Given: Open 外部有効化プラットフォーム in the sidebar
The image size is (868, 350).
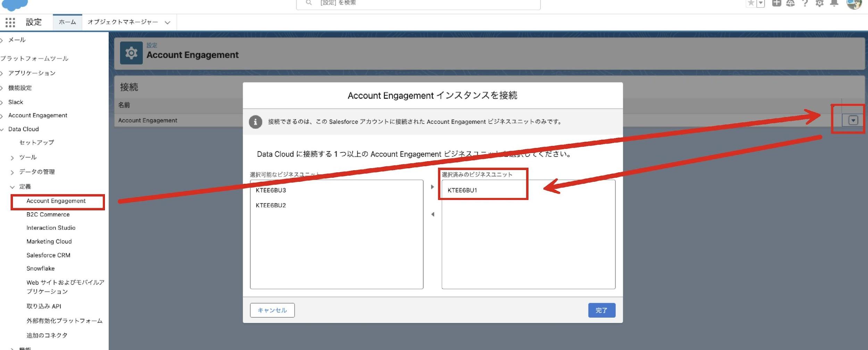Looking at the screenshot, I should pyautogui.click(x=64, y=321).
